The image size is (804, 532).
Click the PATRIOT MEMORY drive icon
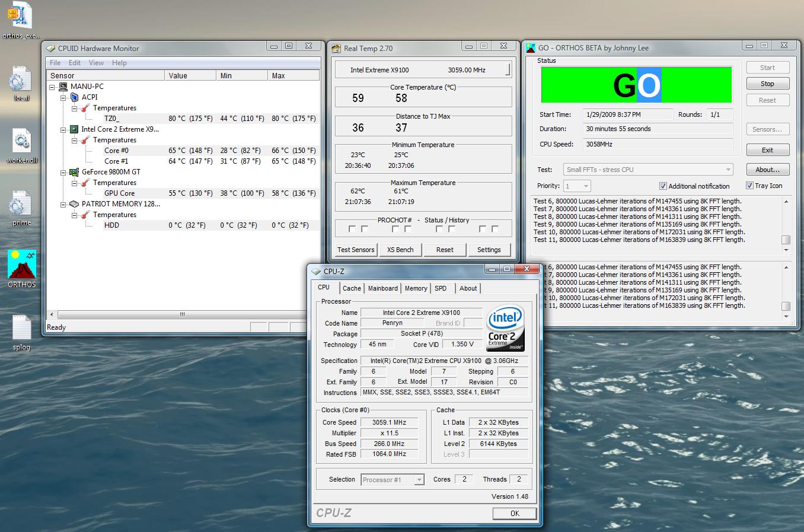coord(74,204)
